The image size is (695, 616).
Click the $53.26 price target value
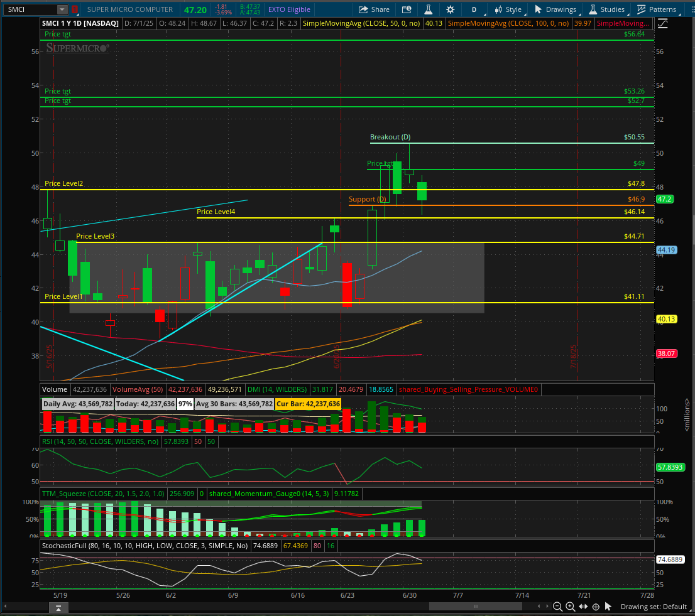[x=634, y=91]
